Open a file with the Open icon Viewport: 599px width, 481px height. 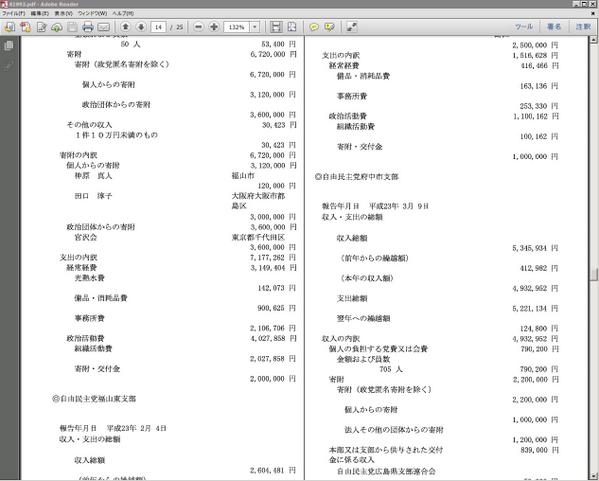(10, 27)
